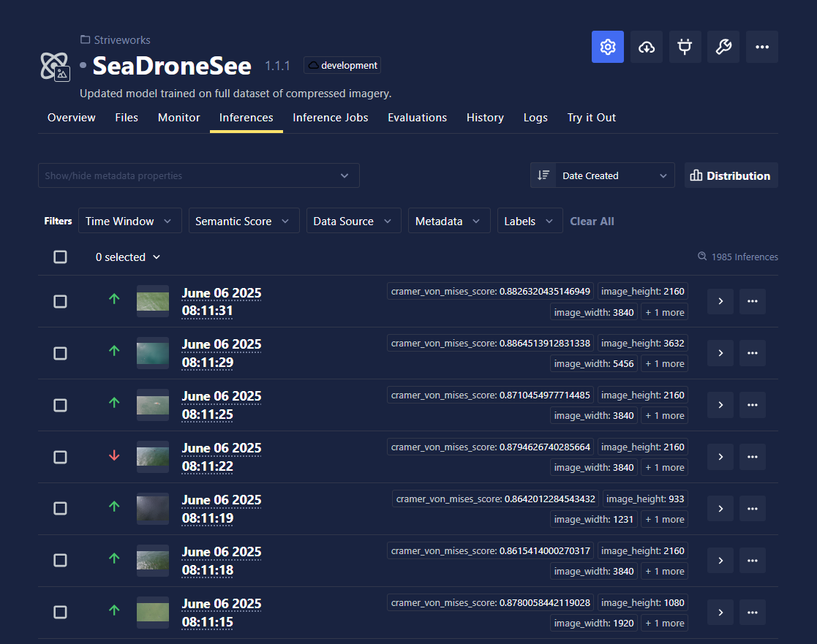Check the 08:11:29 inference checkbox
The image size is (817, 644).
coord(61,354)
